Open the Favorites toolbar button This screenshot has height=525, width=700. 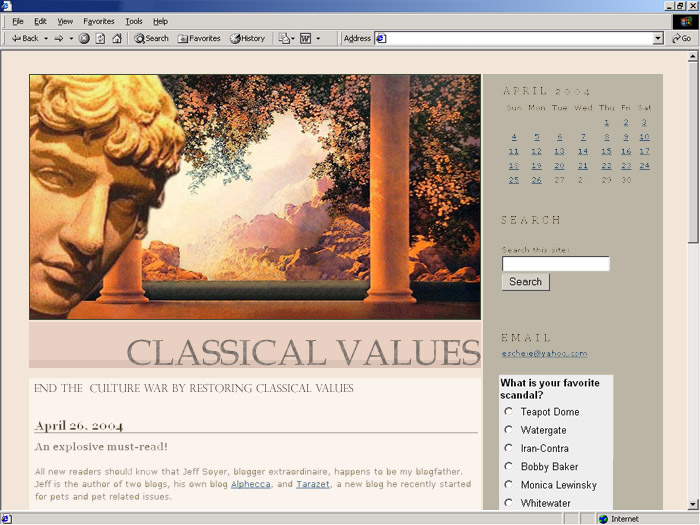[x=198, y=38]
